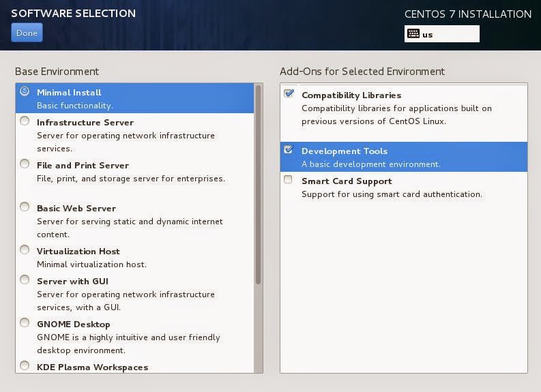Viewport: 541px width, 392px height.
Task: Check the Smart Card Support checkbox
Action: 288,179
